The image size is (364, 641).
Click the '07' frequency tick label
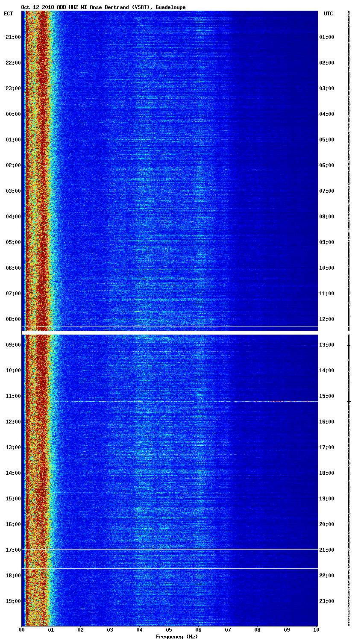[x=228, y=630]
